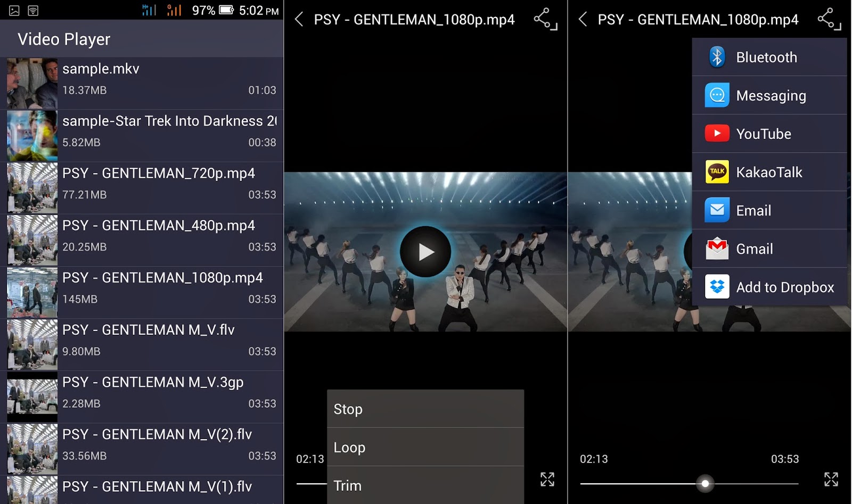The width and height of the screenshot is (852, 504).
Task: Open the GENTLEMAN_1080p.mp4 thumbnail in the video list
Action: click(x=32, y=292)
